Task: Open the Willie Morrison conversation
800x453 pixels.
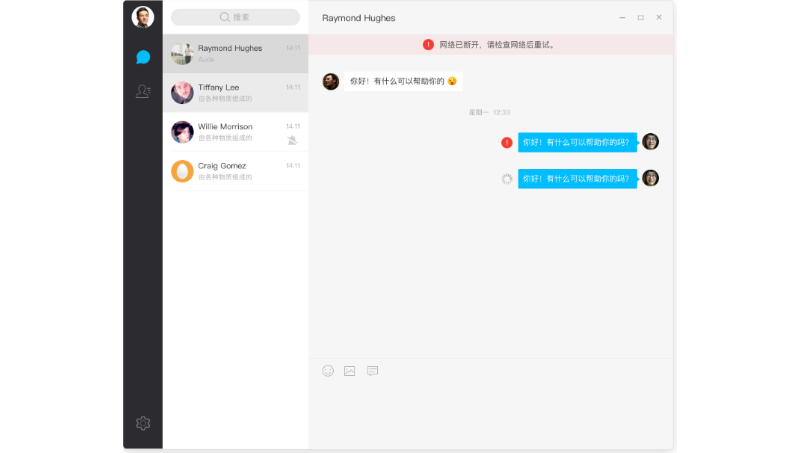Action: (235, 132)
